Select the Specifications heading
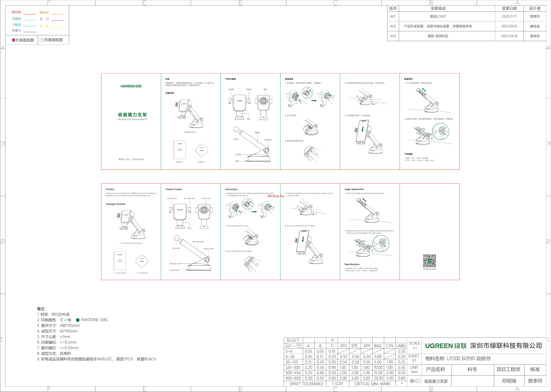The image size is (551, 392). [x=352, y=264]
